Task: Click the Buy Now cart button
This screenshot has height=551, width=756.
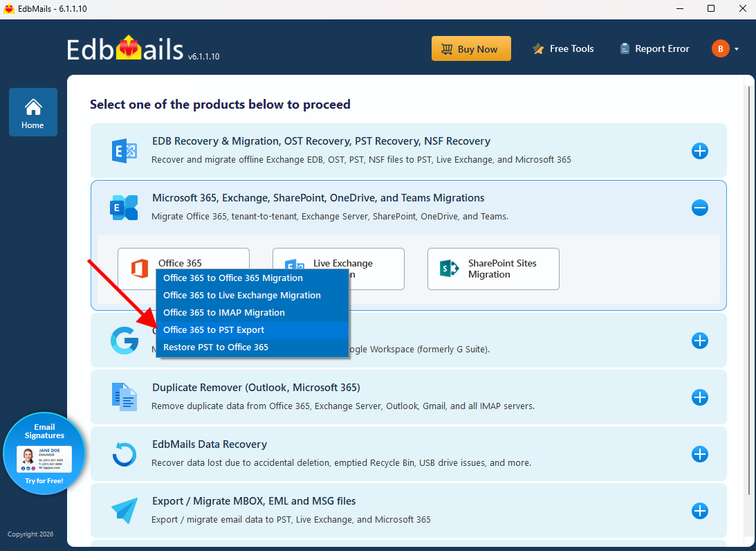Action: (471, 48)
